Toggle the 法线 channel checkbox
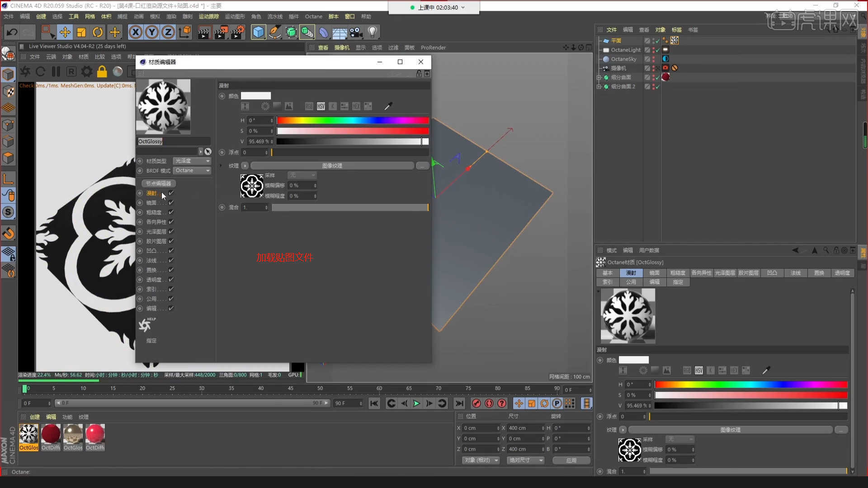868x488 pixels. click(171, 260)
